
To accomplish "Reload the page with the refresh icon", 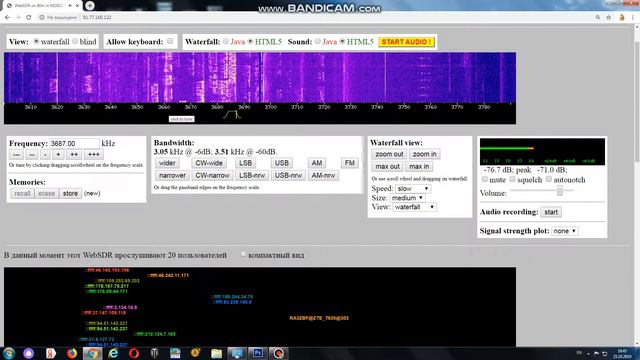I will (x=29, y=18).
